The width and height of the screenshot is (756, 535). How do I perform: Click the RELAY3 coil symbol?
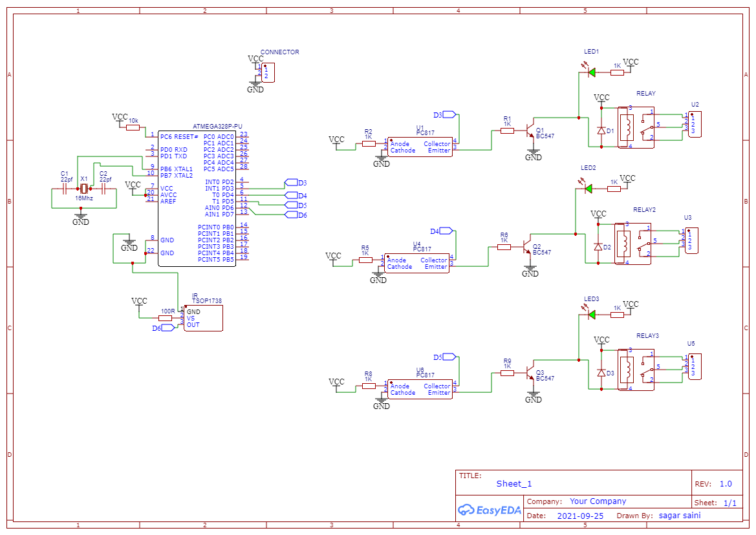[x=625, y=368]
